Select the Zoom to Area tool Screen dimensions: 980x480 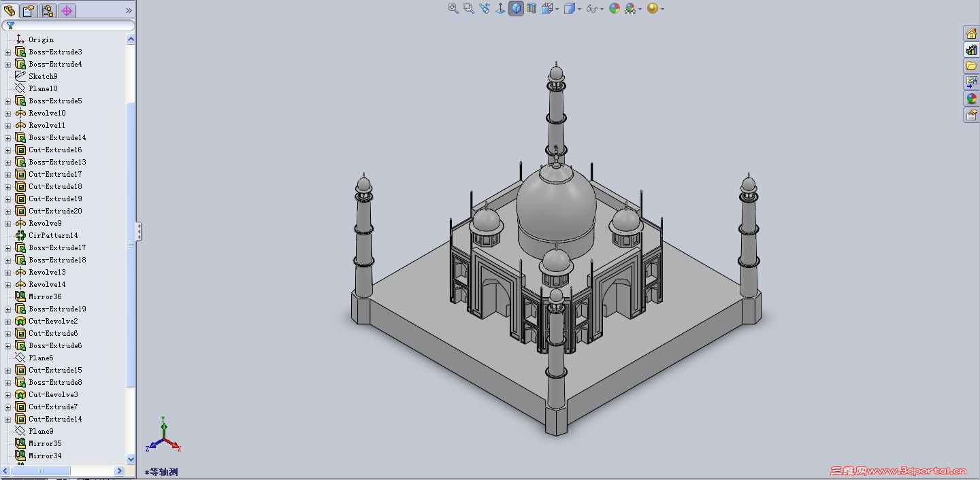pos(469,8)
